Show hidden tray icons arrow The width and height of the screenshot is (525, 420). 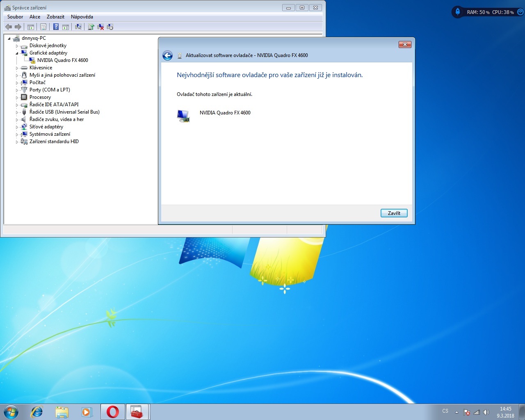click(457, 412)
